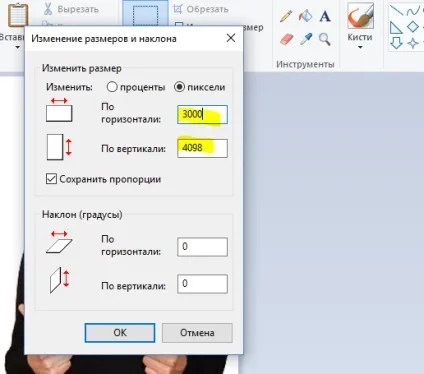
Task: Choose the down arrow shape
Action: tap(396, 43)
